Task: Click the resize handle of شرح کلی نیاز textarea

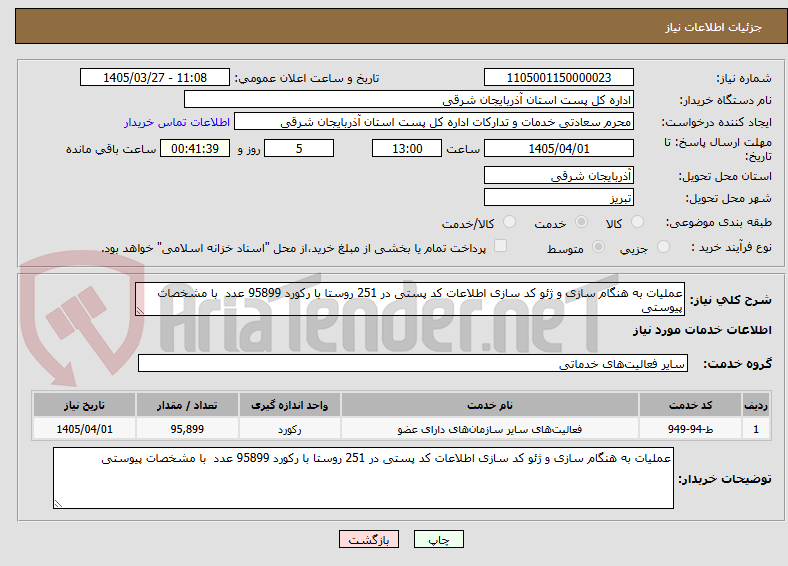Action: coord(140,311)
